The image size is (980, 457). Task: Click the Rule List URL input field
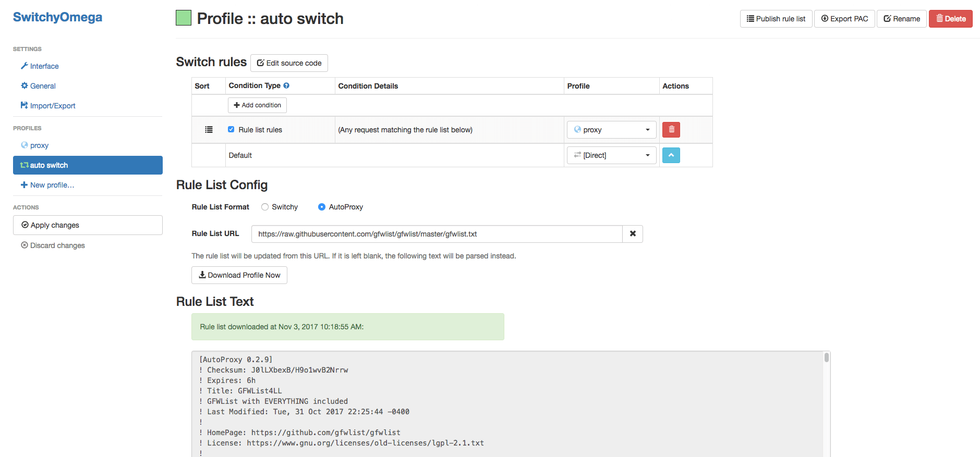[437, 234]
